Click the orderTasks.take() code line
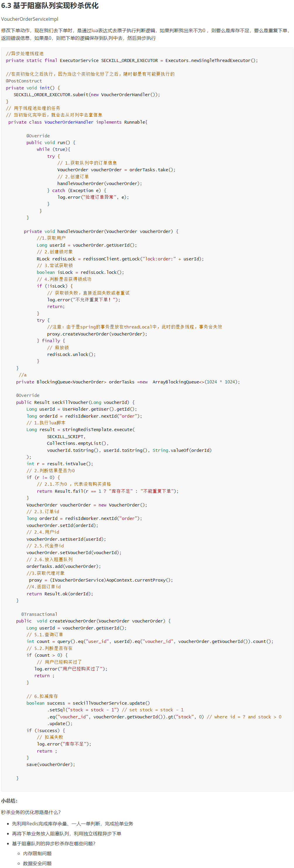Viewport: 294px width, 868px height. coord(116,170)
